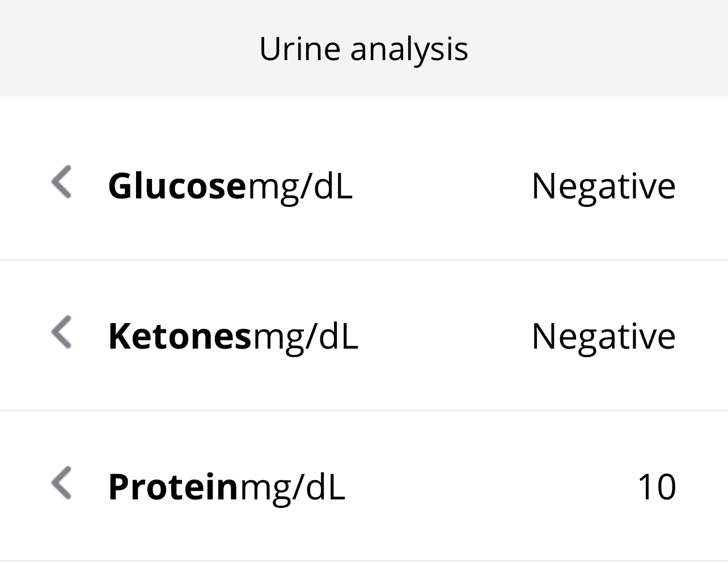Click the gray header bar right of title
Image resolution: width=728 pixels, height=568 pixels.
point(601,49)
